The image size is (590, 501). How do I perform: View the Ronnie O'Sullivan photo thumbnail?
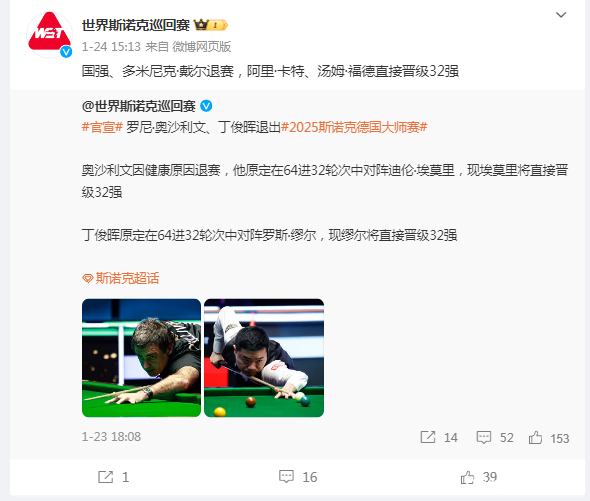(141, 358)
